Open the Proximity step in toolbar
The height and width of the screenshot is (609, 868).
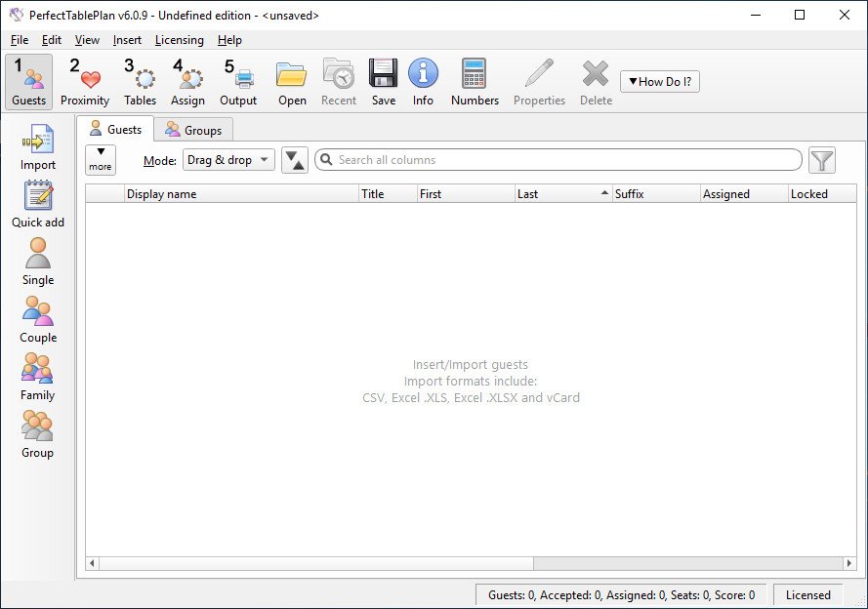pyautogui.click(x=85, y=82)
